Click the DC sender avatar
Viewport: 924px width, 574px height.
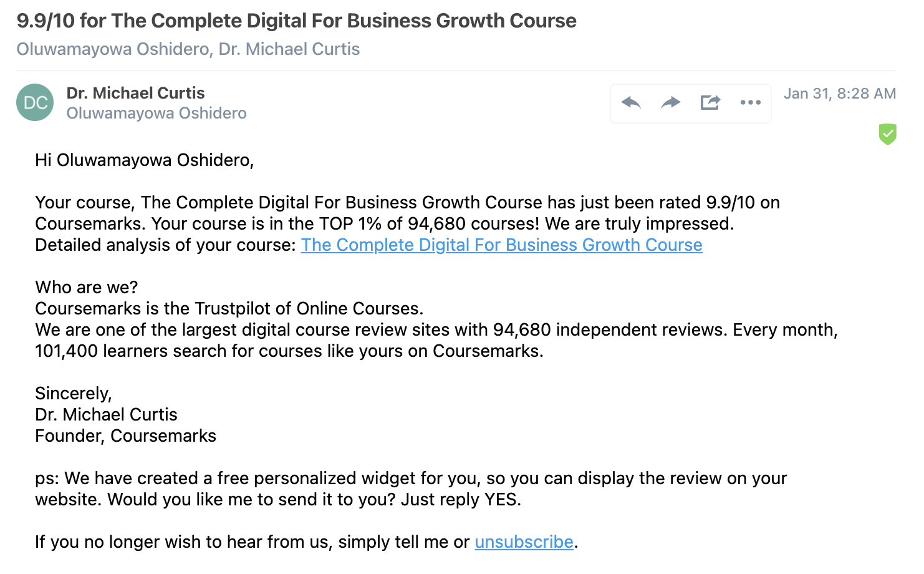(x=35, y=102)
